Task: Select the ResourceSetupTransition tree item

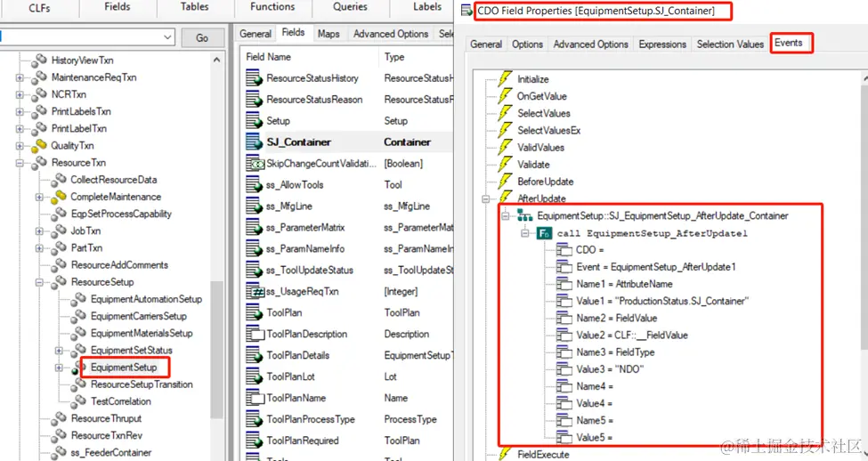Action: pyautogui.click(x=142, y=384)
